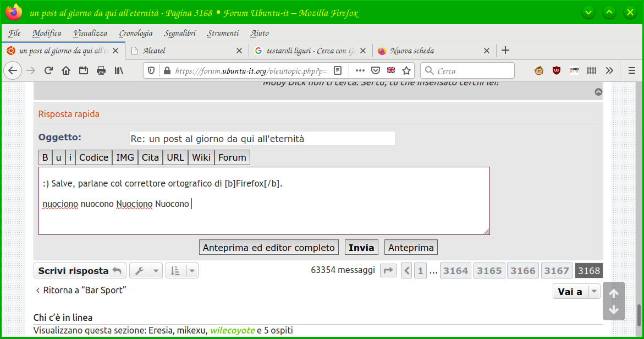Screen dimensions: 644x339
Task: Apply underline with the u button
Action: click(58, 157)
